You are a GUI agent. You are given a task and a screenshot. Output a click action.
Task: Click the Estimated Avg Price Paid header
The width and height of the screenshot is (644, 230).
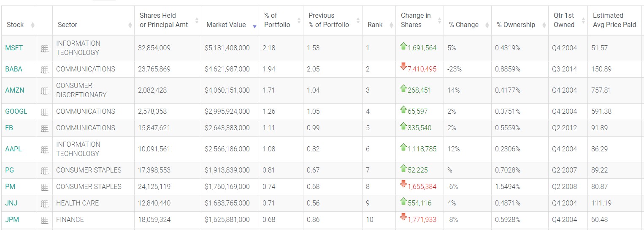(614, 20)
